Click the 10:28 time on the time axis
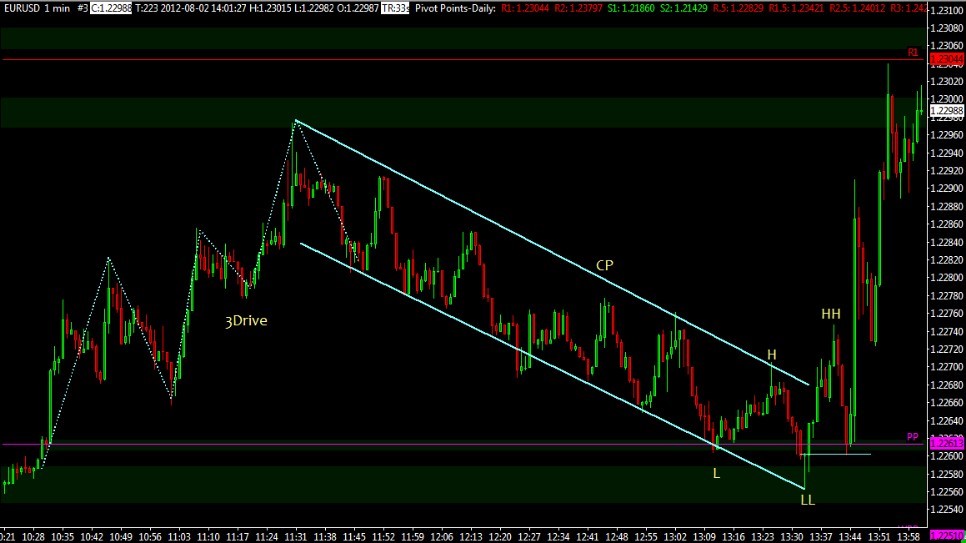 [x=33, y=537]
